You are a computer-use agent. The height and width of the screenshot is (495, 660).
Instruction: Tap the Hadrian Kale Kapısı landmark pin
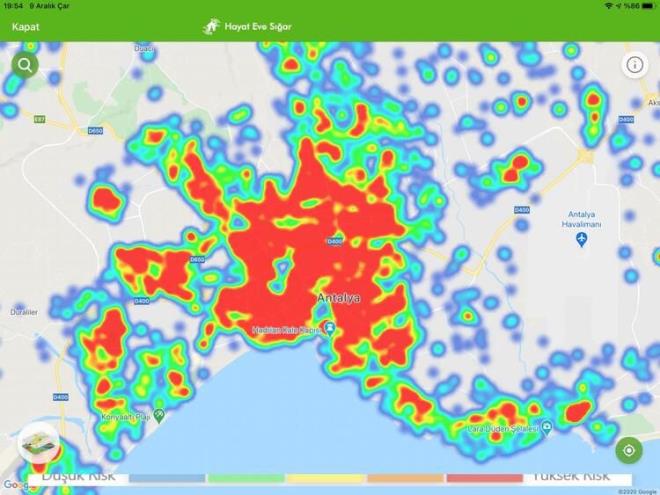click(330, 328)
